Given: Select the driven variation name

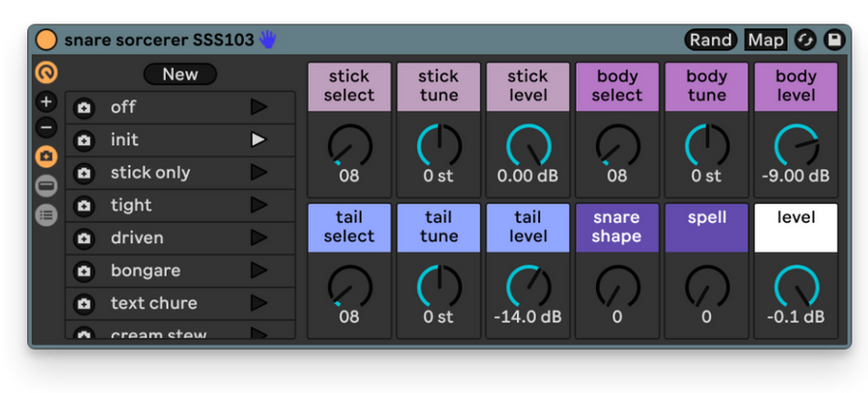Looking at the screenshot, I should point(137,238).
